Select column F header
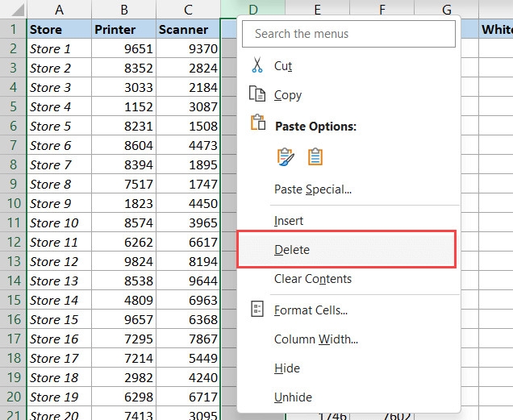 tap(382, 10)
